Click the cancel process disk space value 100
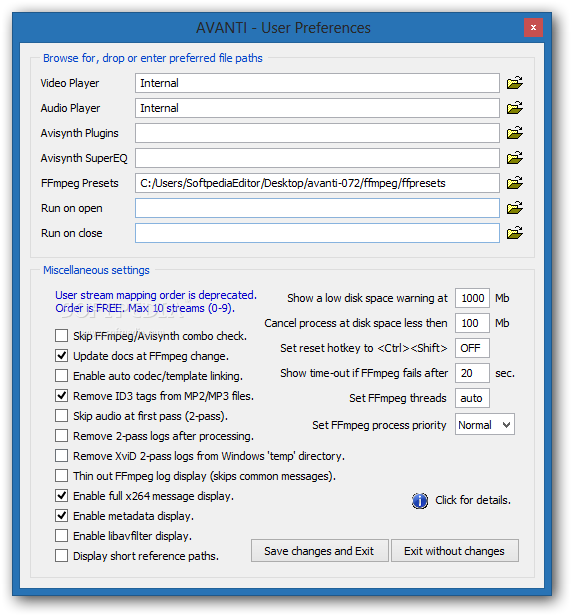 pyautogui.click(x=472, y=323)
